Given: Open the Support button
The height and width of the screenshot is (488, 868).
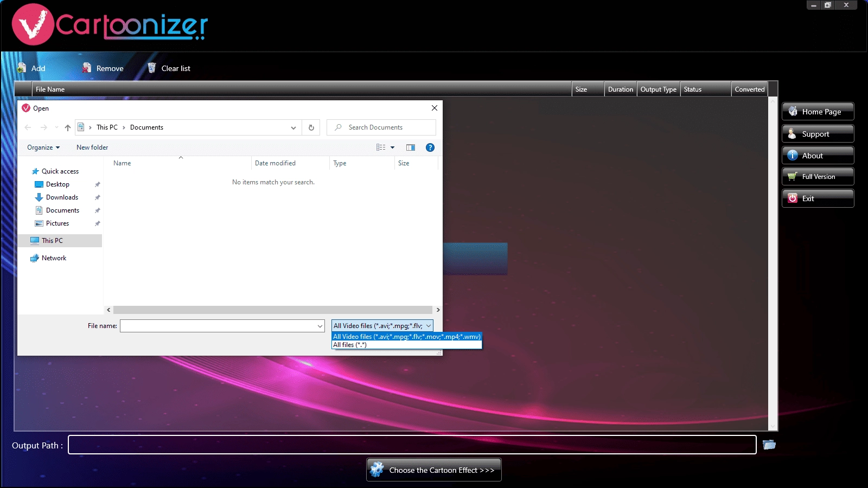Looking at the screenshot, I should click(x=818, y=134).
